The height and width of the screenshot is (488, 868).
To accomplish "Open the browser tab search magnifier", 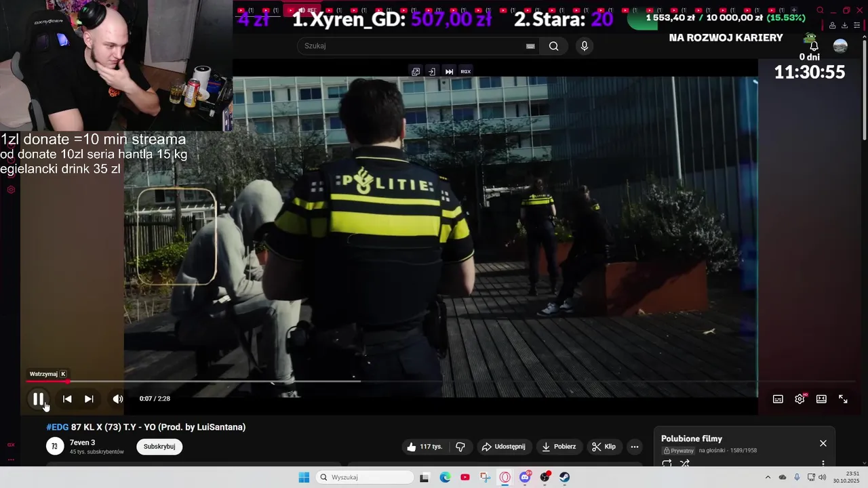I will (x=820, y=10).
